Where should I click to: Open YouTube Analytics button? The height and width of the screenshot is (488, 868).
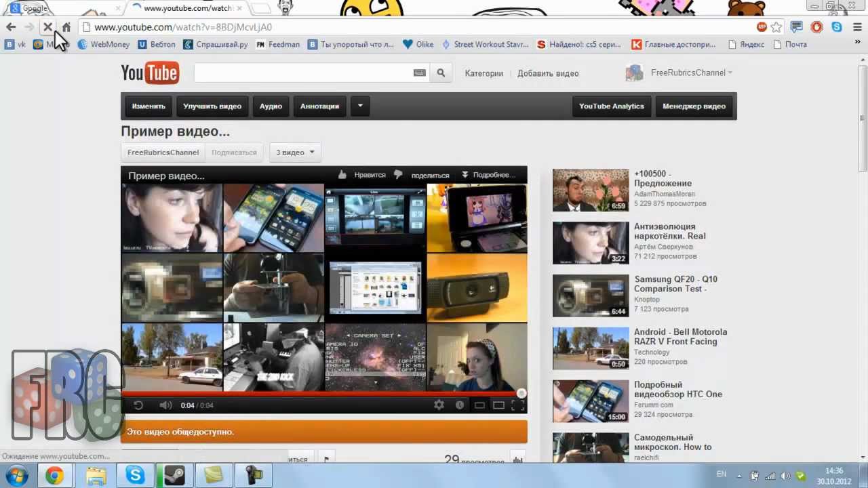click(x=612, y=106)
